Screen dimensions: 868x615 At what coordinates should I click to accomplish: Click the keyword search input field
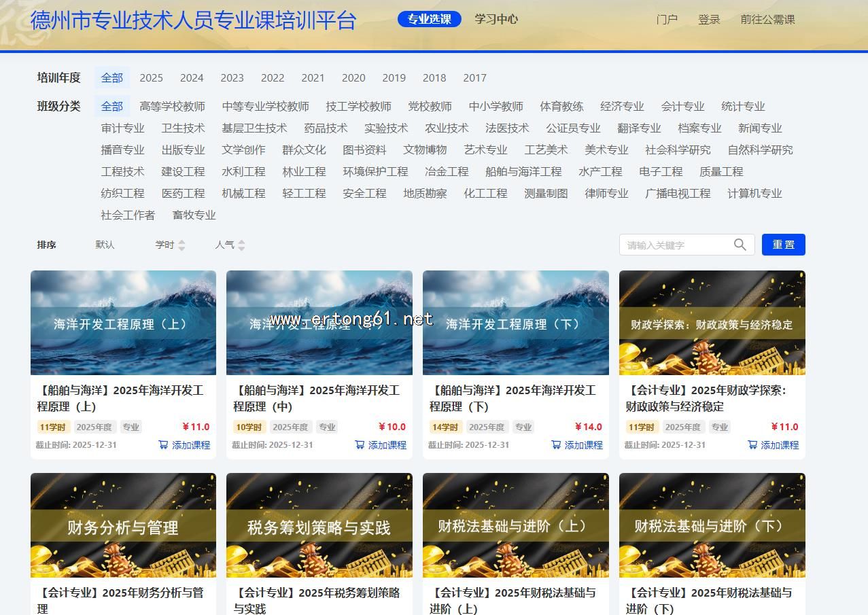coord(676,245)
